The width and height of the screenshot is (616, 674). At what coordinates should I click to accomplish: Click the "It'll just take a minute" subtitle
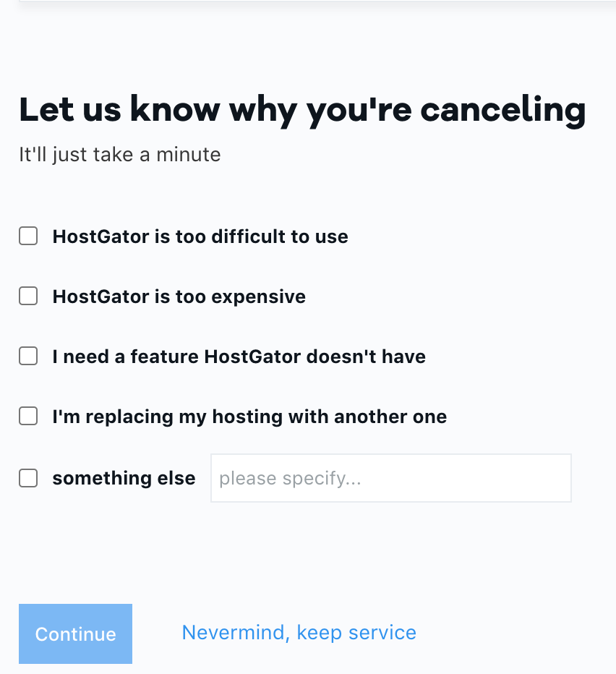(120, 154)
